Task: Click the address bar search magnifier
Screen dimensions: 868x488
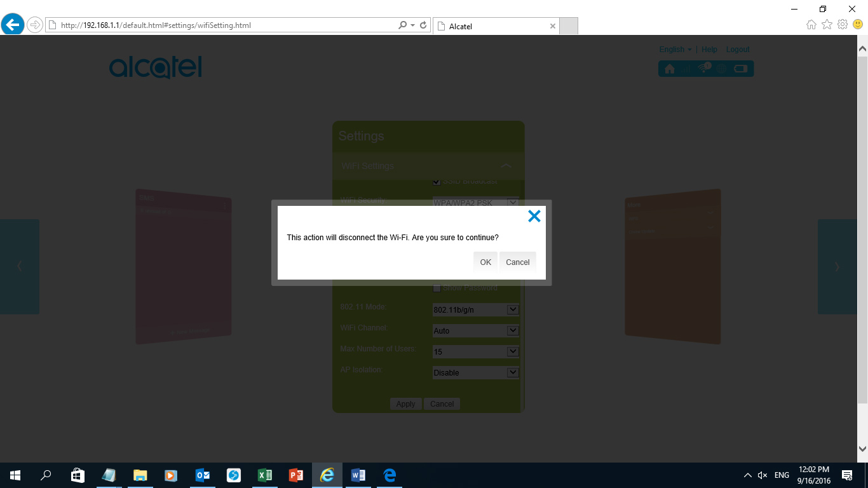Action: 402,25
